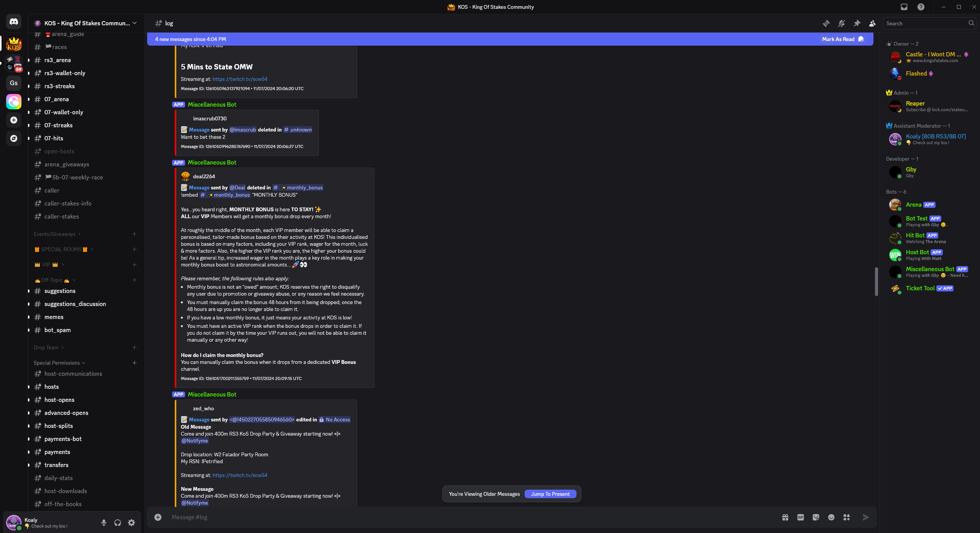The image size is (980, 533).
Task: Click Create Channel plus next to Special Permissions
Action: tap(135, 363)
